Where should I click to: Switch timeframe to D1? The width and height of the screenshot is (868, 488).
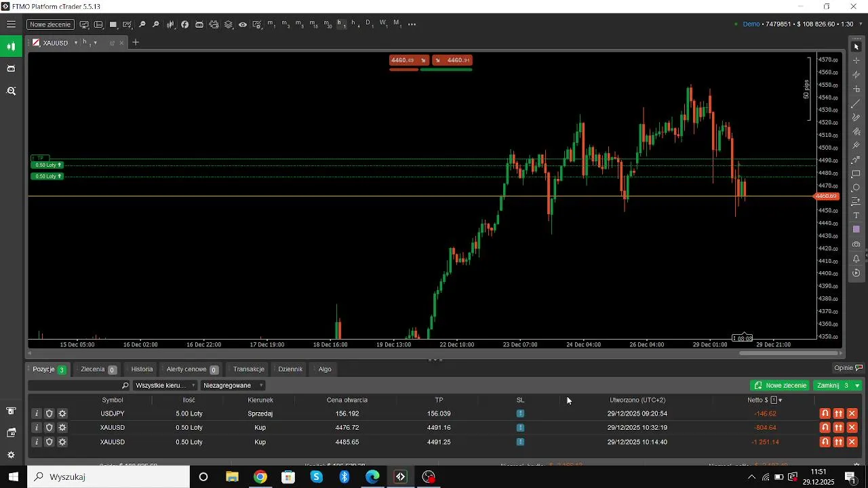pyautogui.click(x=369, y=24)
